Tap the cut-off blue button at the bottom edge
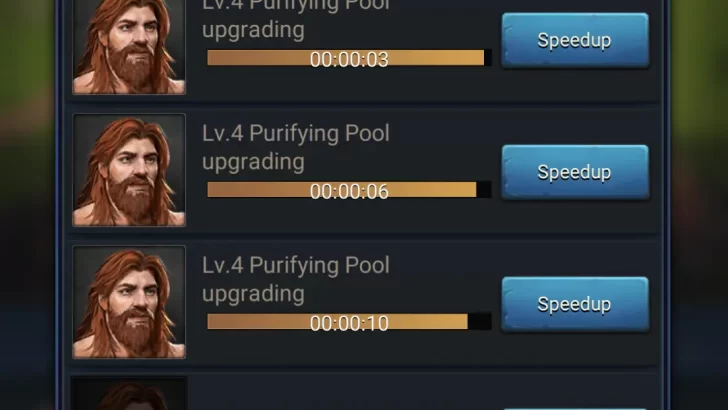The image size is (728, 410). click(x=575, y=409)
